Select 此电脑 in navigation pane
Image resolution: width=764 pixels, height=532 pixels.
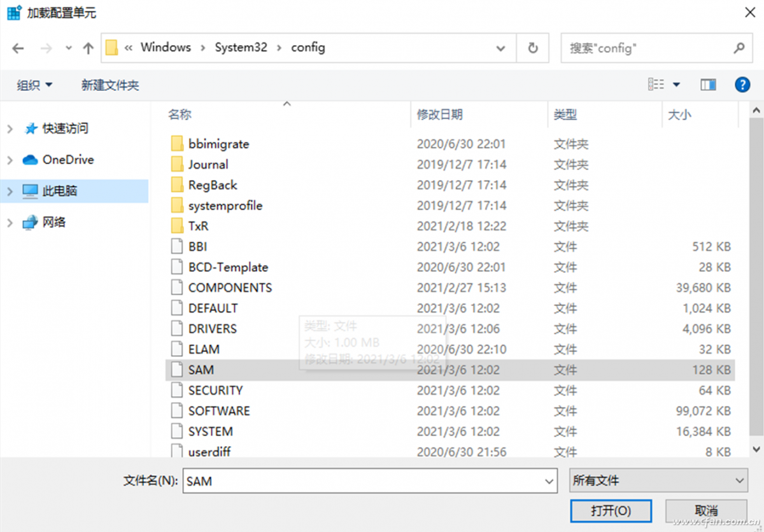click(x=60, y=191)
